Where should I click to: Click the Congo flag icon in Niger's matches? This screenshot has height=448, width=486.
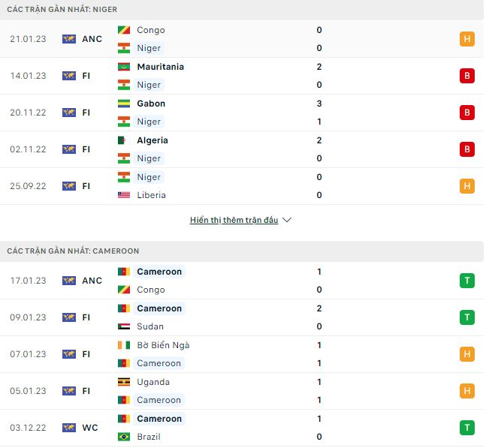[124, 30]
